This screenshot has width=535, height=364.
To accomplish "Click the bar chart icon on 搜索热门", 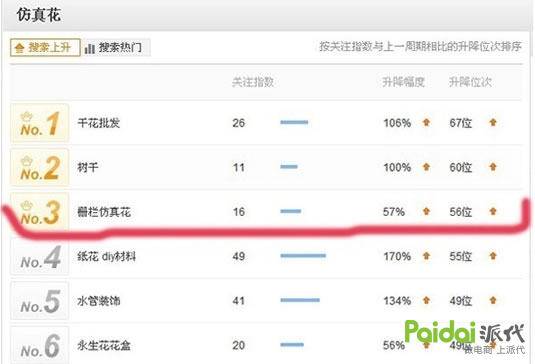I will (90, 48).
